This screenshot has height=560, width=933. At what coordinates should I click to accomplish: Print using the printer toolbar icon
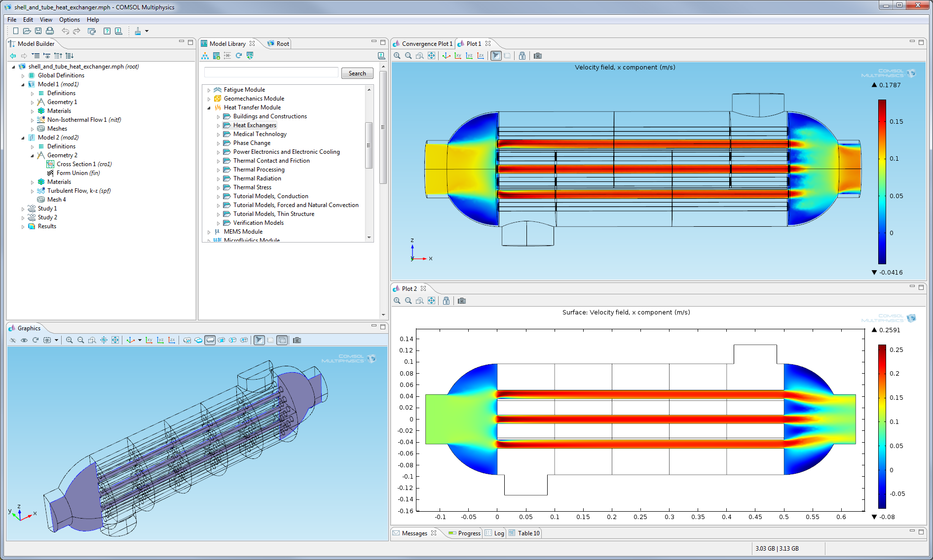coord(50,31)
